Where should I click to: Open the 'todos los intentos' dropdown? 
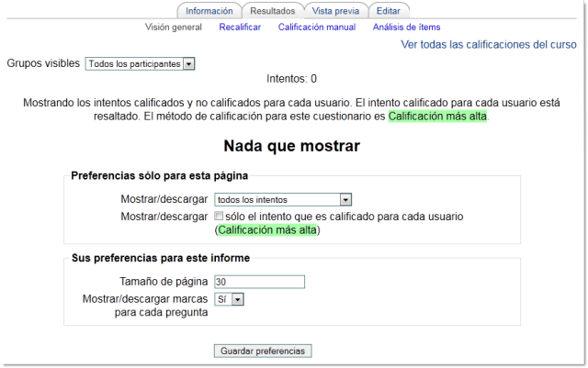(283, 199)
